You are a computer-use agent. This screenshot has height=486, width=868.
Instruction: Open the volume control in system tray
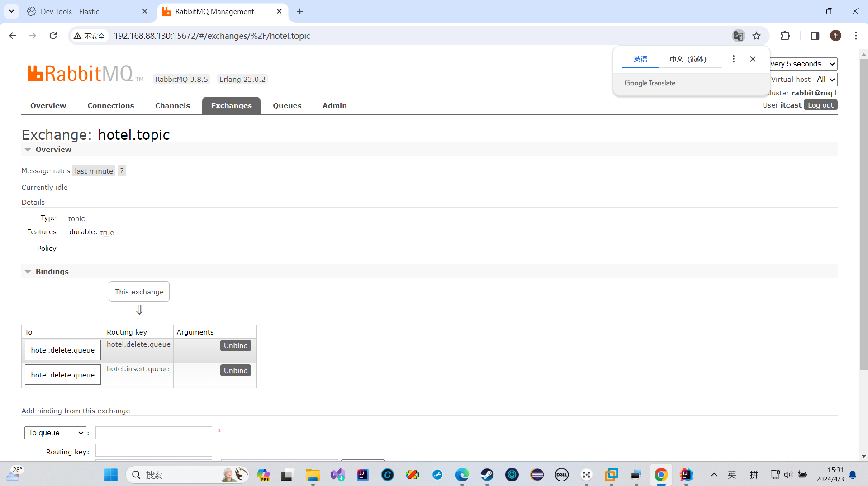(x=788, y=475)
